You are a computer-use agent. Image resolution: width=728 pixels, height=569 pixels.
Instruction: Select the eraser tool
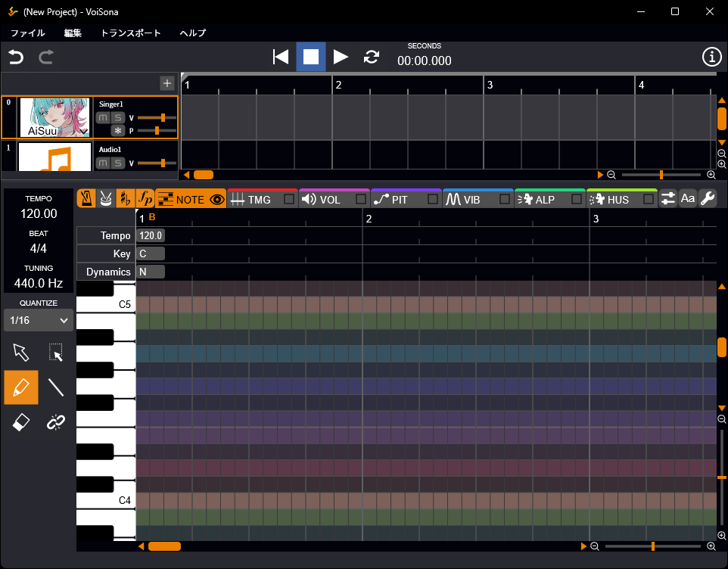[x=21, y=422]
